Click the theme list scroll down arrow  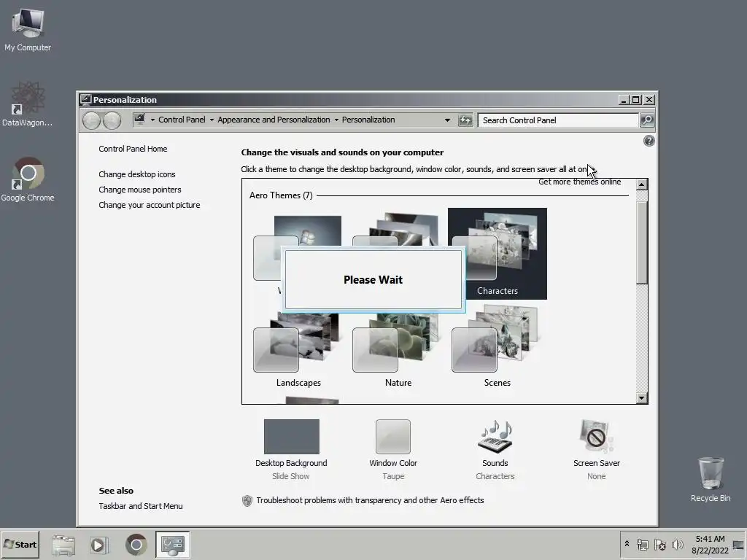point(642,398)
